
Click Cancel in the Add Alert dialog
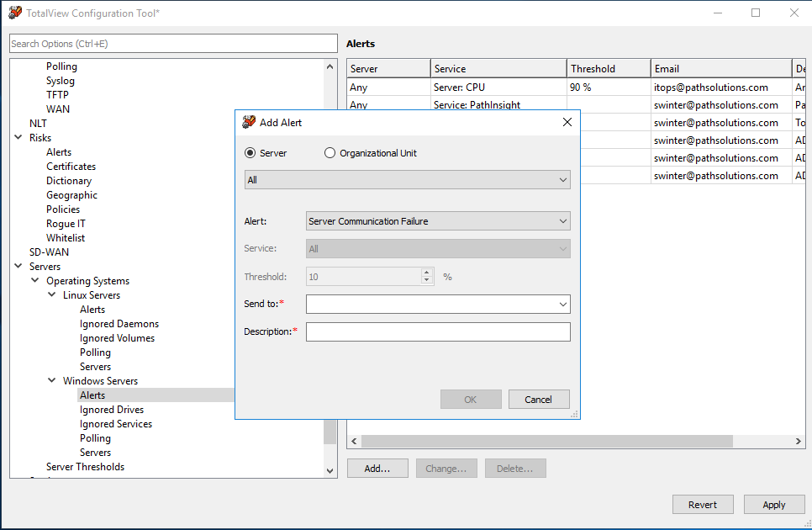(x=538, y=399)
